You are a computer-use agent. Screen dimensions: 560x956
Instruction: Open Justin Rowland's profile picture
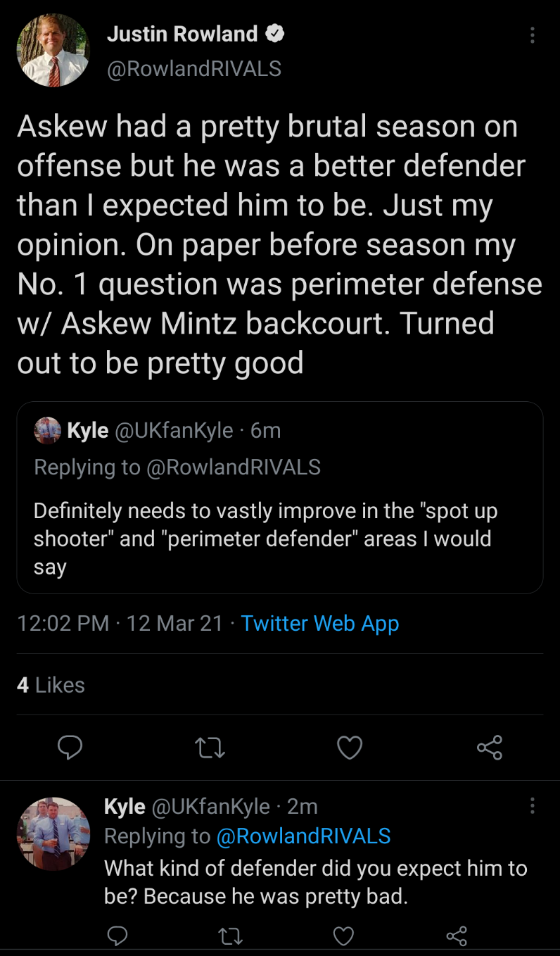53,51
